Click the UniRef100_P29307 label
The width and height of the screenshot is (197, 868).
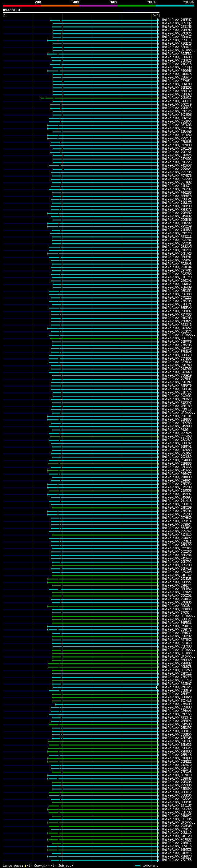pos(177,403)
